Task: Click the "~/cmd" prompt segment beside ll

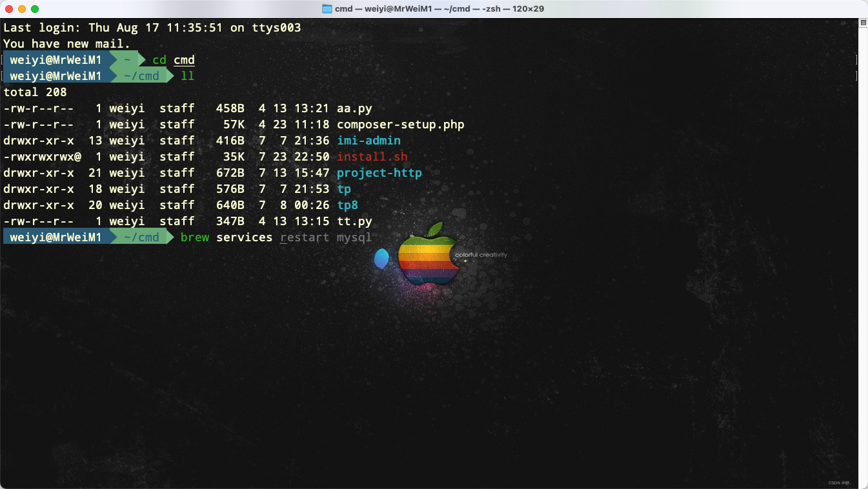Action: point(141,76)
